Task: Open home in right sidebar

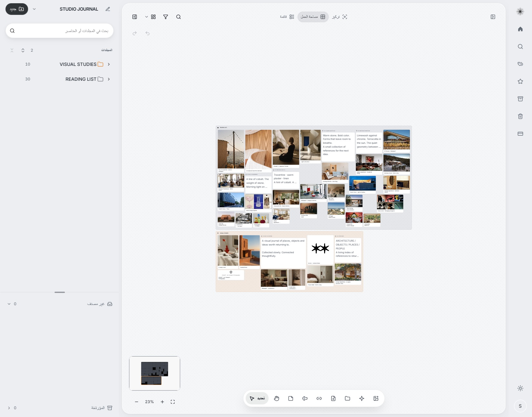Action: click(520, 29)
